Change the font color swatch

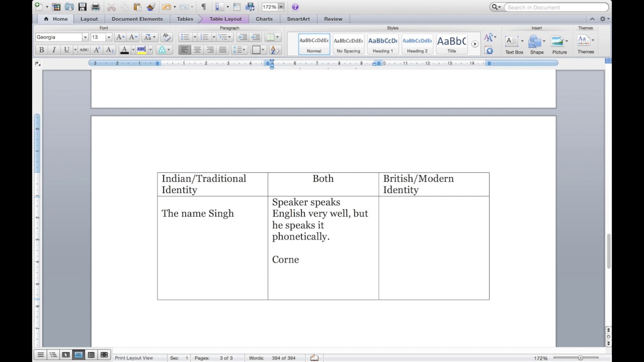(x=125, y=50)
